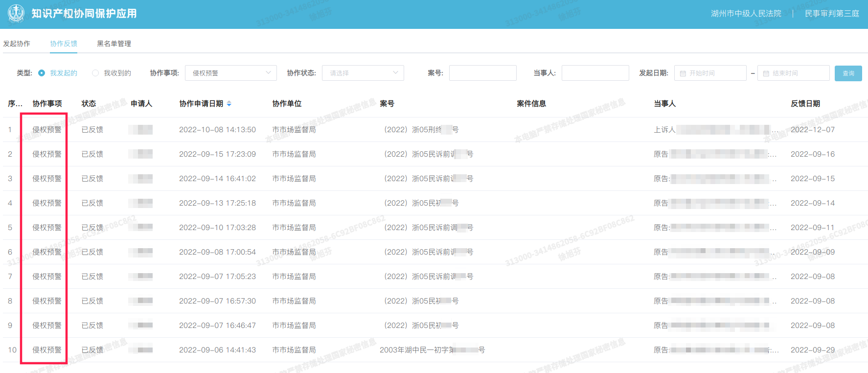Focus the 当事人 input field
Screen dimensions: 868x373
[x=595, y=73]
